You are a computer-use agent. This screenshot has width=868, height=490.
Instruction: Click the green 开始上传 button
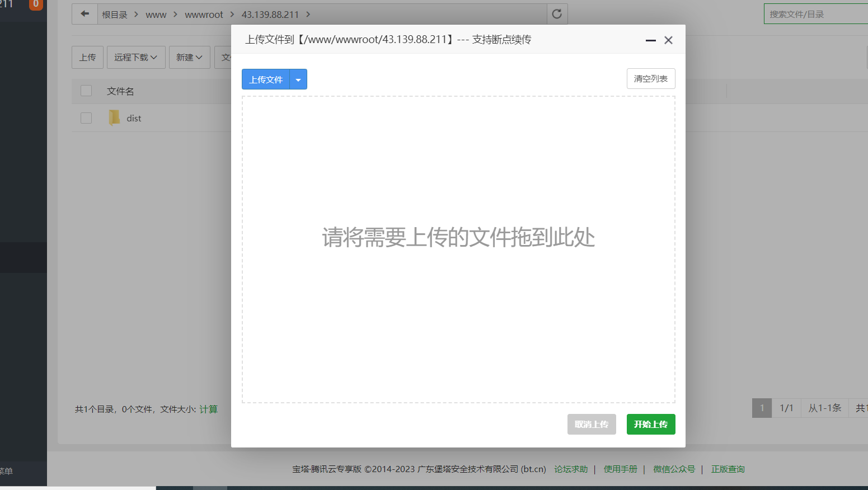coord(650,424)
